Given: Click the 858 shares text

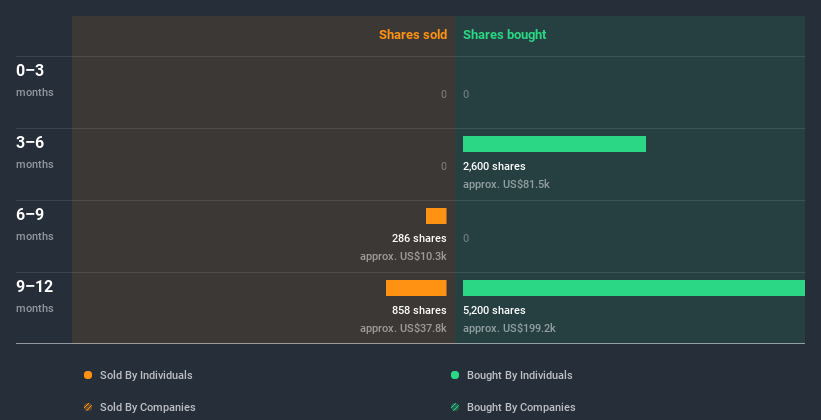Looking at the screenshot, I should coord(419,311).
